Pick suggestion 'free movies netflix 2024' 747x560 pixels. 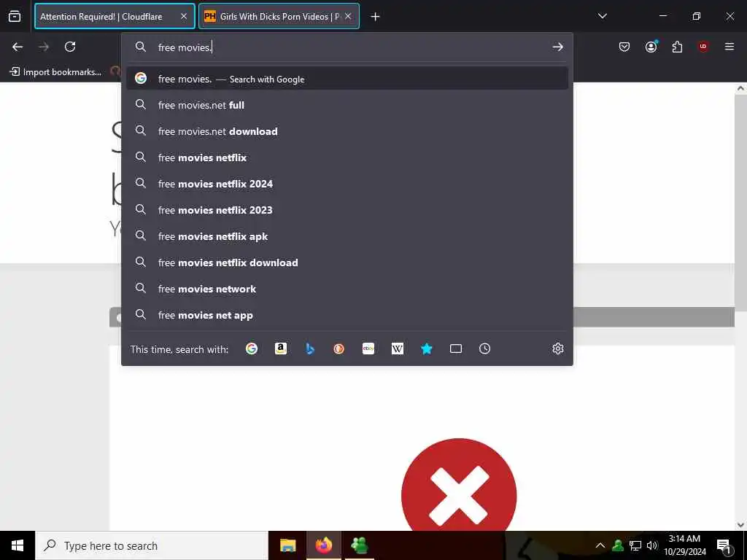[347, 183]
